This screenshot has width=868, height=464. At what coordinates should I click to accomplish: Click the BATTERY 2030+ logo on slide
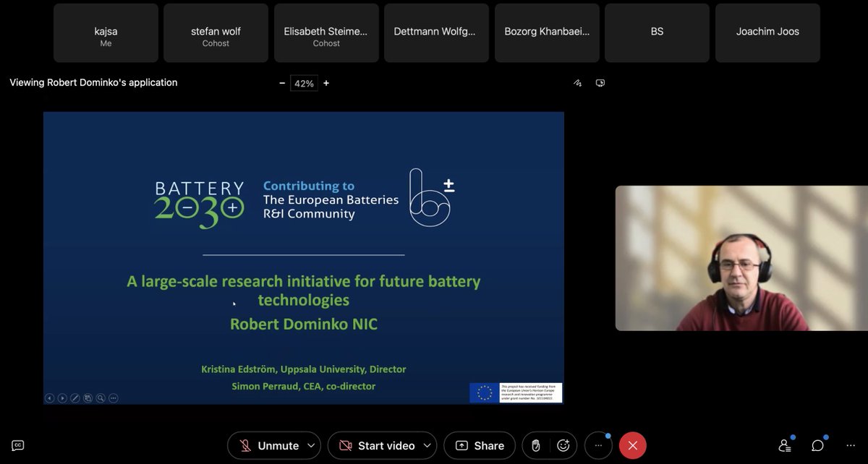coord(200,205)
